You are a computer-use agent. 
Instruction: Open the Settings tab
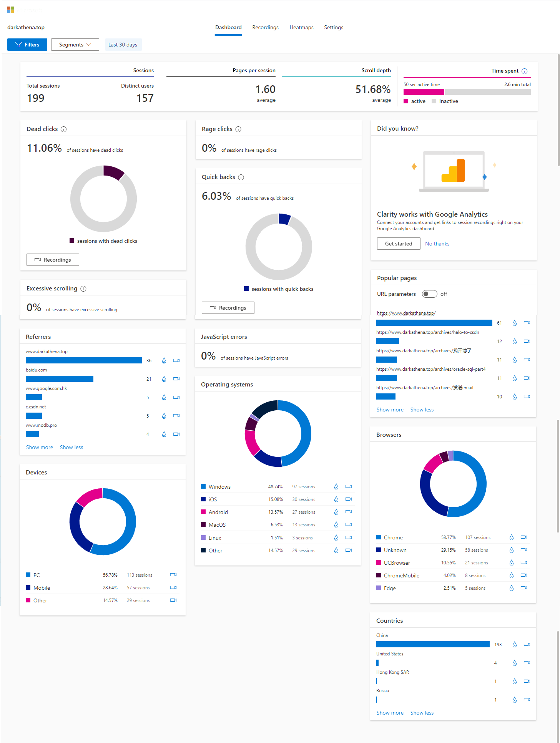click(x=334, y=27)
